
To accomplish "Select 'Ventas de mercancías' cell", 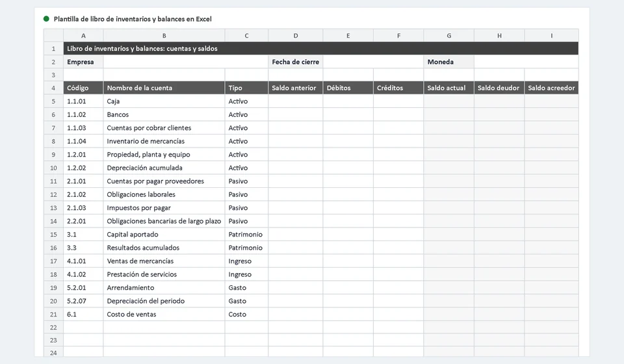I will point(164,261).
